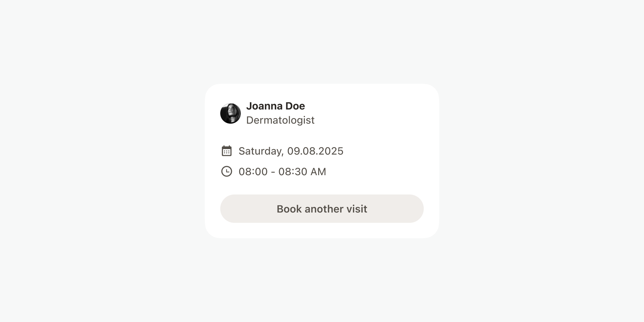Select the doctor name "Joanna Doe"
Image resolution: width=644 pixels, height=322 pixels.
pyautogui.click(x=275, y=106)
